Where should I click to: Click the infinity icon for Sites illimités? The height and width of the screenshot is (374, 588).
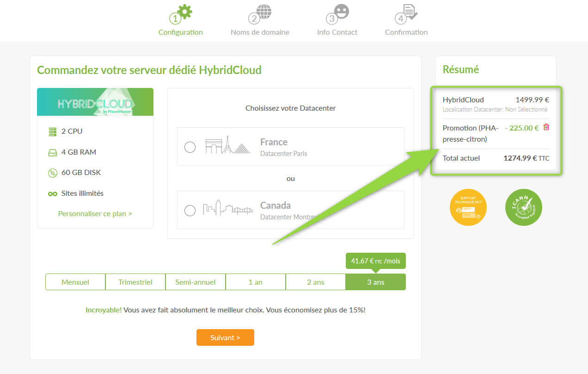point(52,193)
